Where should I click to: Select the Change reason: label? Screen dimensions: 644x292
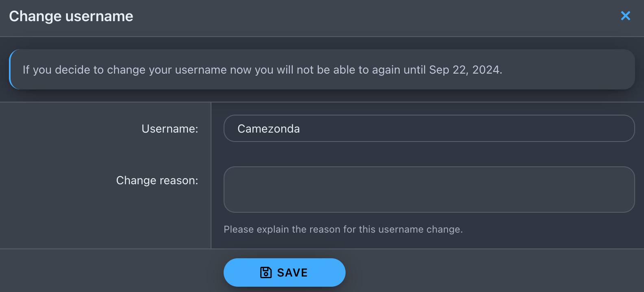(157, 181)
